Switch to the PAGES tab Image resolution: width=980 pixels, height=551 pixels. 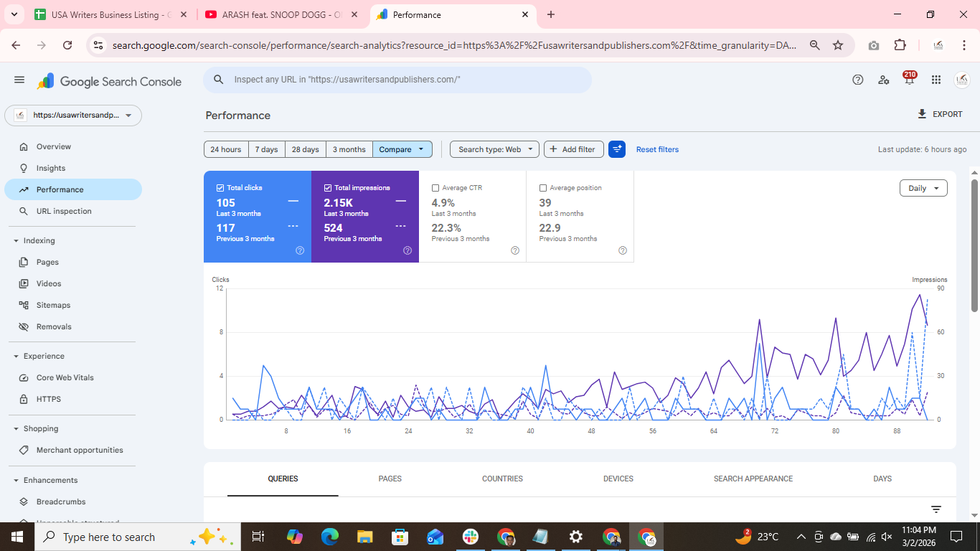390,479
